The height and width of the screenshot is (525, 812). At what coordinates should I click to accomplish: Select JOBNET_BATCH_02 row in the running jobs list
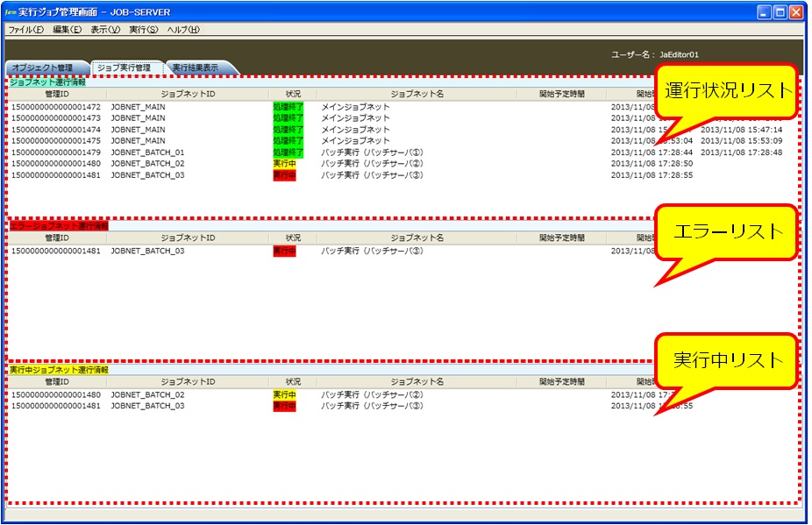coord(147,395)
